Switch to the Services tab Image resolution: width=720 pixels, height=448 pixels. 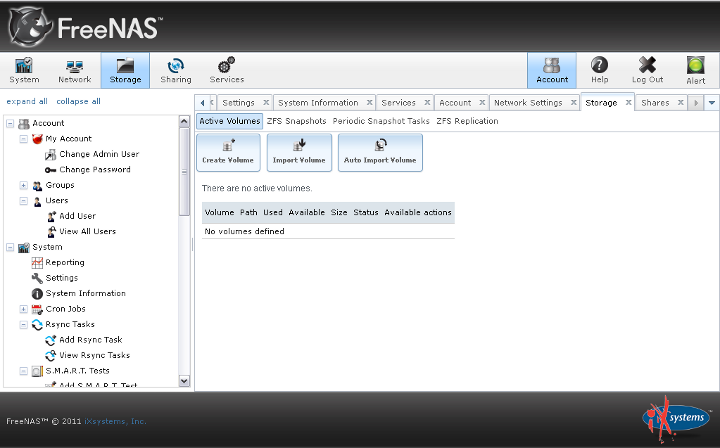398,103
